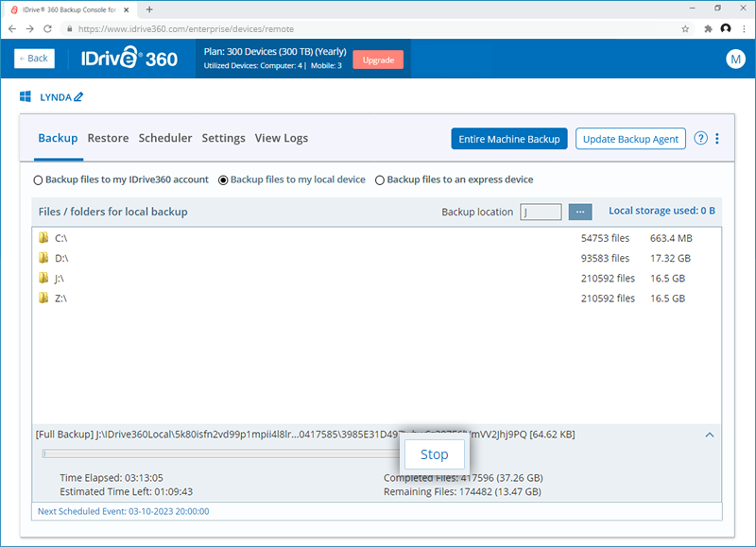The image size is (756, 547).
Task: Click the backup progress bar
Action: (x=221, y=453)
